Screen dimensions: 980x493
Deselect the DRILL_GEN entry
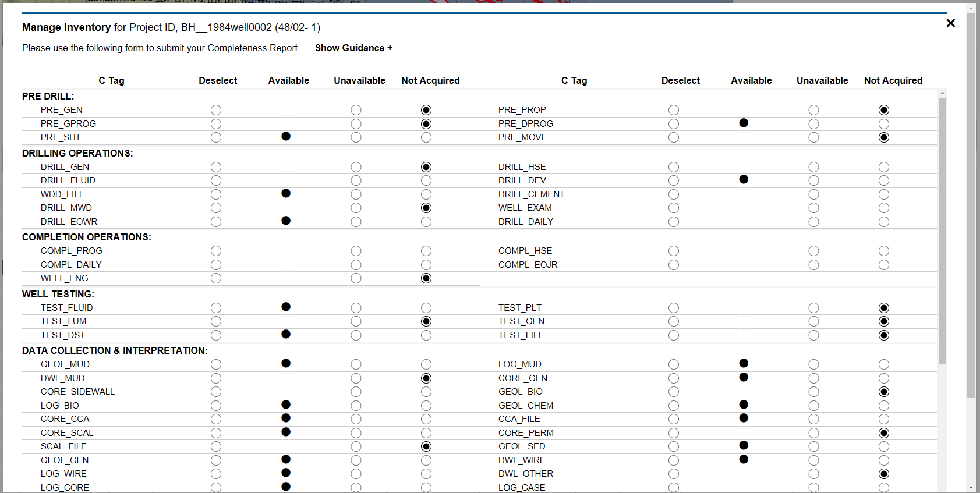[x=216, y=167]
